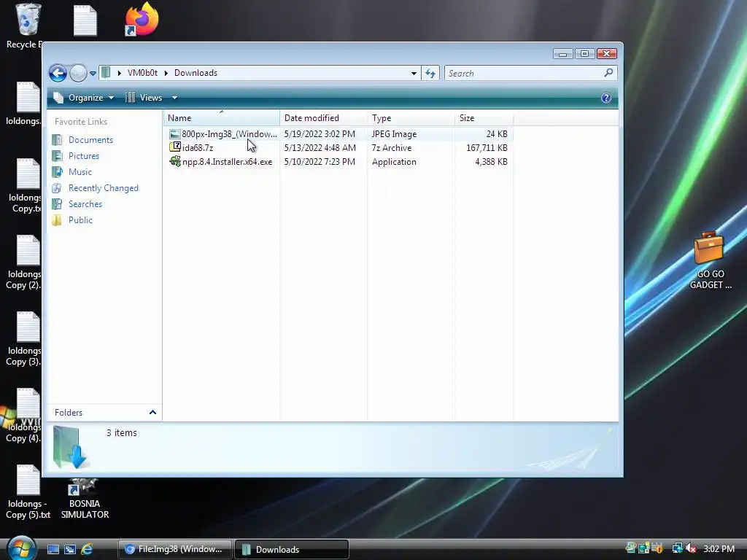This screenshot has height=560, width=747.
Task: Open Searches favorite link
Action: click(x=85, y=204)
